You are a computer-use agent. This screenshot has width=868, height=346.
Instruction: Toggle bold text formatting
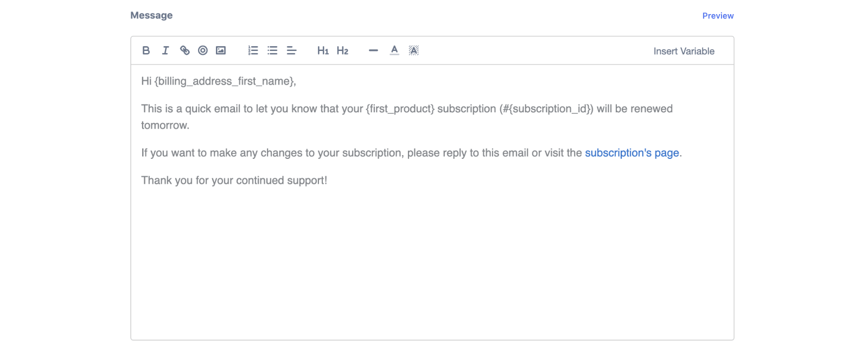pyautogui.click(x=146, y=50)
